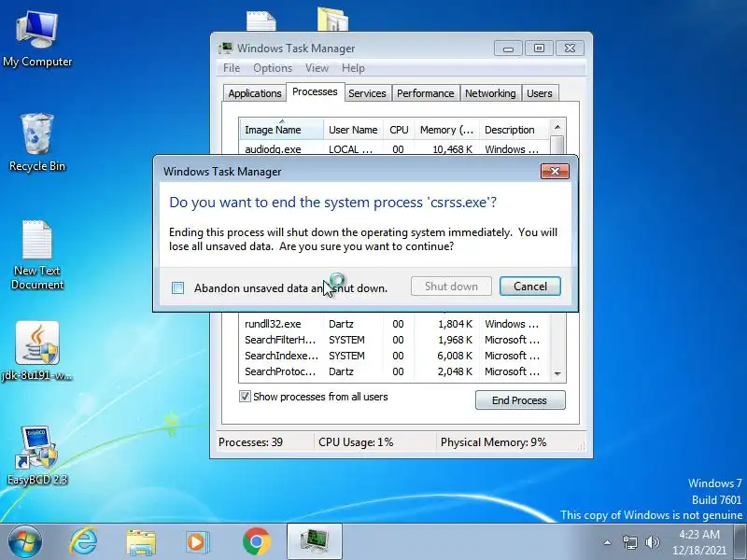Sort by User Name column header
Image resolution: width=747 pixels, height=560 pixels.
(353, 130)
